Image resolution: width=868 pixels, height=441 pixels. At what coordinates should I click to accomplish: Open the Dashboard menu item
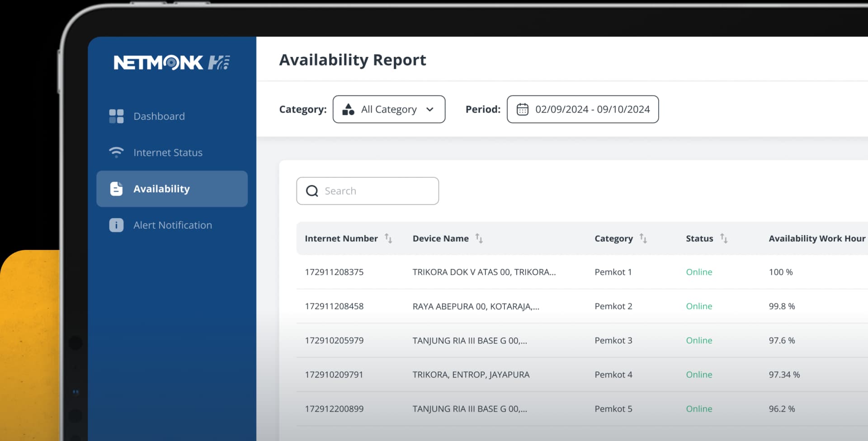(159, 116)
